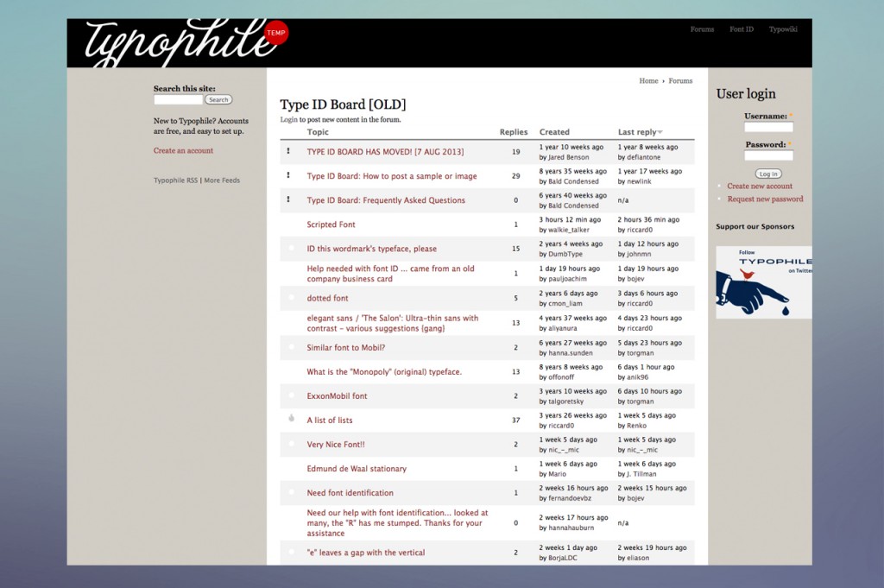Click author 'walkie_talker' in Created column

coord(568,230)
